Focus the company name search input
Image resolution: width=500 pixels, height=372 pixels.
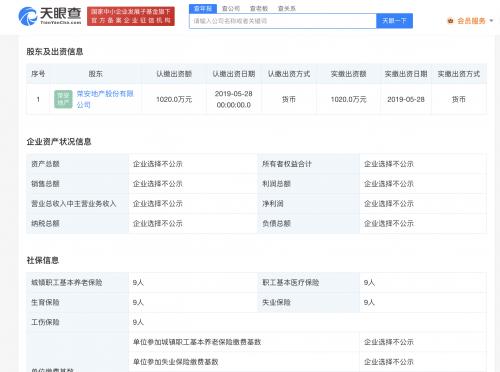point(283,21)
